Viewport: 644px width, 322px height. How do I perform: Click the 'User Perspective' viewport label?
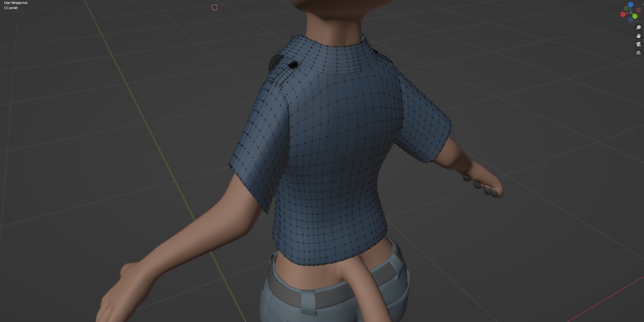[16, 3]
